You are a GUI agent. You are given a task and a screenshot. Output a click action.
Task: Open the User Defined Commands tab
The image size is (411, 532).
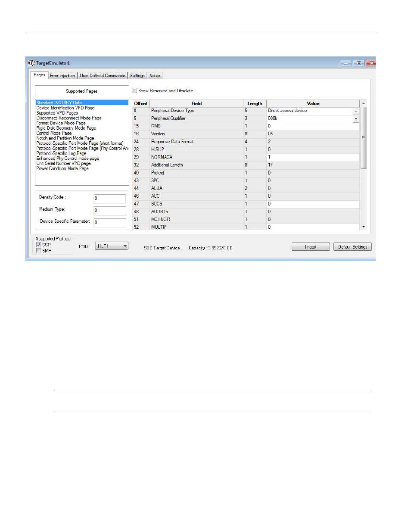[x=103, y=76]
